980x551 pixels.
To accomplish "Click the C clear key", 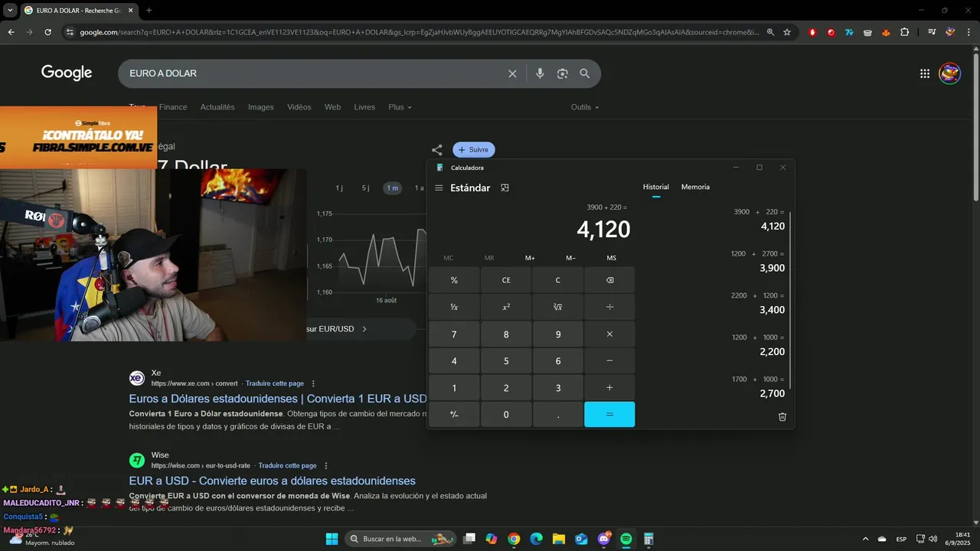I will pyautogui.click(x=557, y=280).
